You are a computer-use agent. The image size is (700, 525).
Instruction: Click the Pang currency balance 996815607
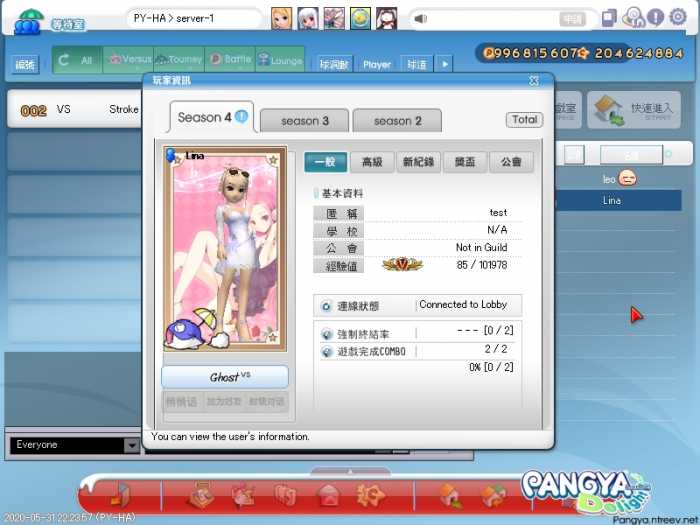tap(530, 54)
